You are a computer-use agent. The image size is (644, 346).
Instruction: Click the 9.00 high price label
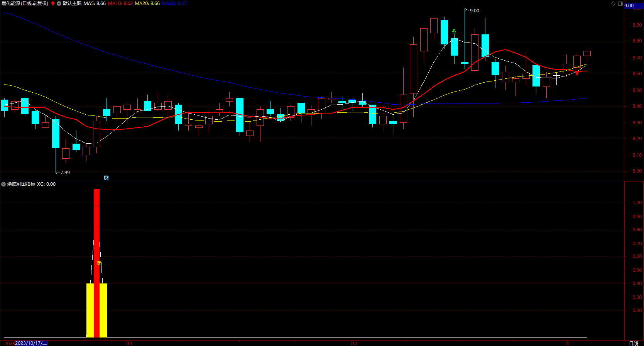[x=475, y=11]
